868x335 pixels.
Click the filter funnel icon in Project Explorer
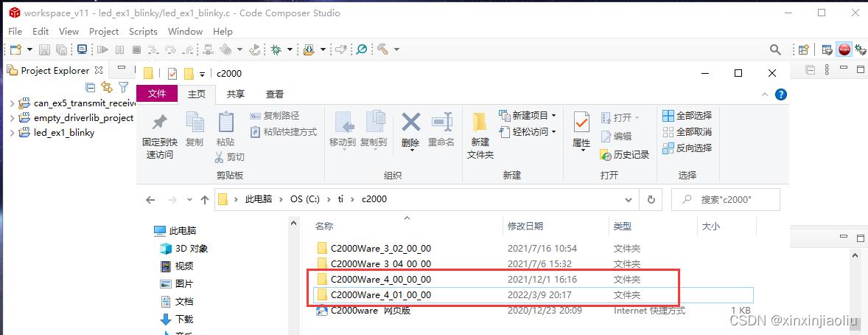[124, 87]
